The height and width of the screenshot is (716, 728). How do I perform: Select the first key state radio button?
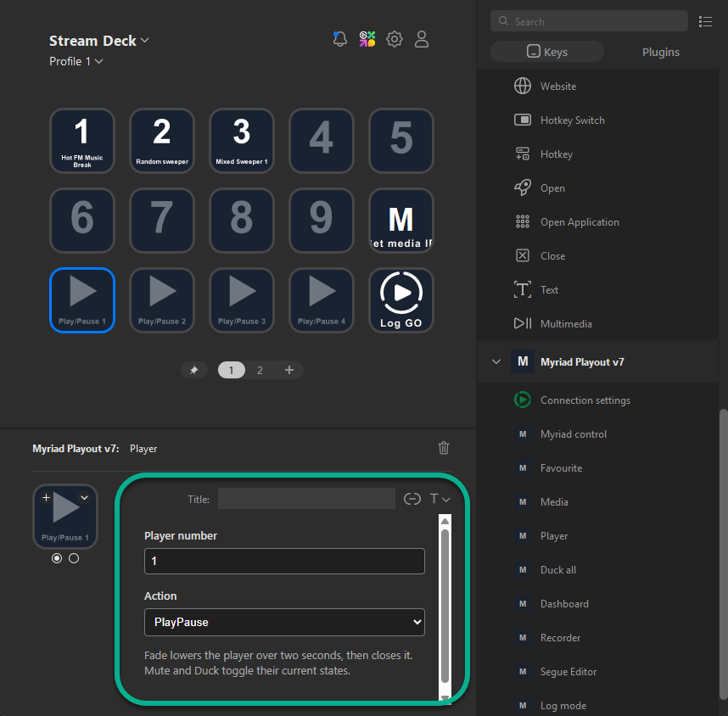(x=57, y=558)
